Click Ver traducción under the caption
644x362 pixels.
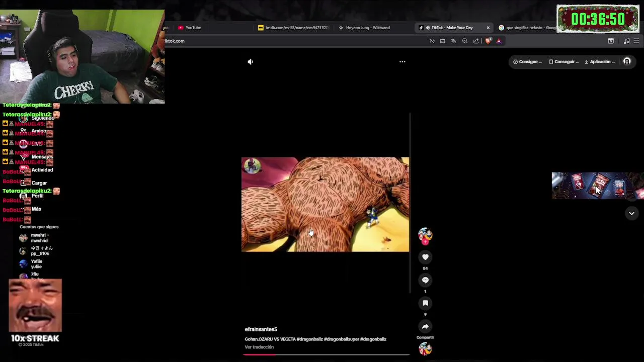(259, 347)
